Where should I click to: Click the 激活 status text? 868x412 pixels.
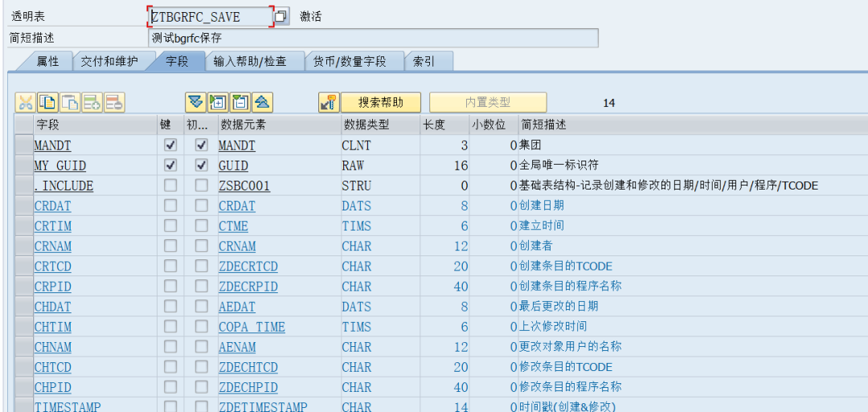pos(310,17)
